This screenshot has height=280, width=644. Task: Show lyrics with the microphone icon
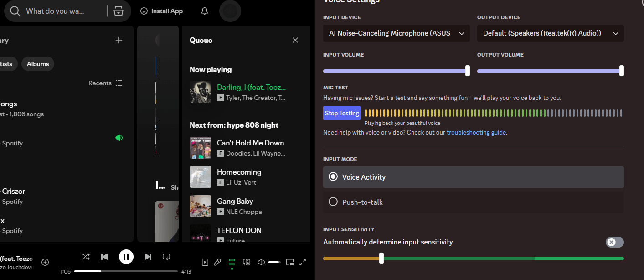218,262
